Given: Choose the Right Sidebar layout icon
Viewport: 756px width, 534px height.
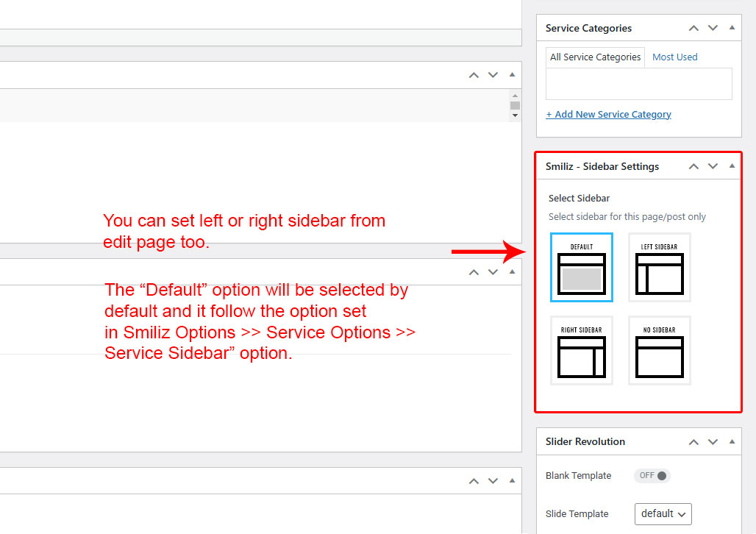Looking at the screenshot, I should tap(581, 350).
